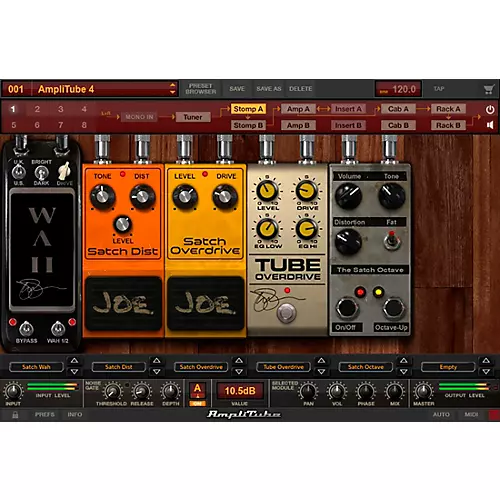Toggle AUTO in the bottom bar
500x500 pixels.
pyautogui.click(x=441, y=415)
